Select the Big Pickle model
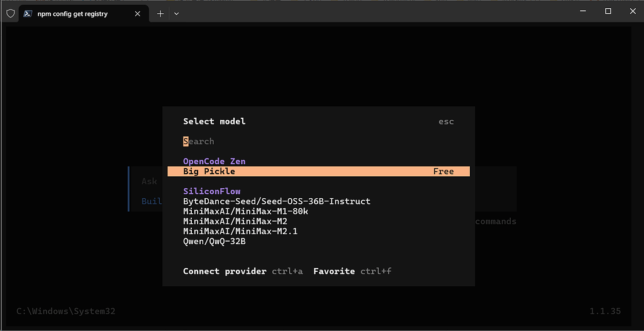Screen dimensions: 644x331 pyautogui.click(x=318, y=171)
